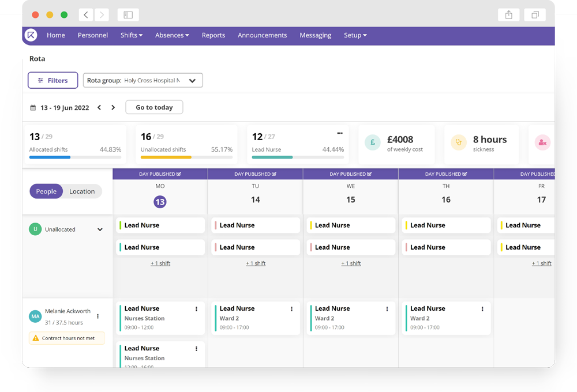577x392 pixels.
Task: Open the Announcements page
Action: [x=262, y=35]
